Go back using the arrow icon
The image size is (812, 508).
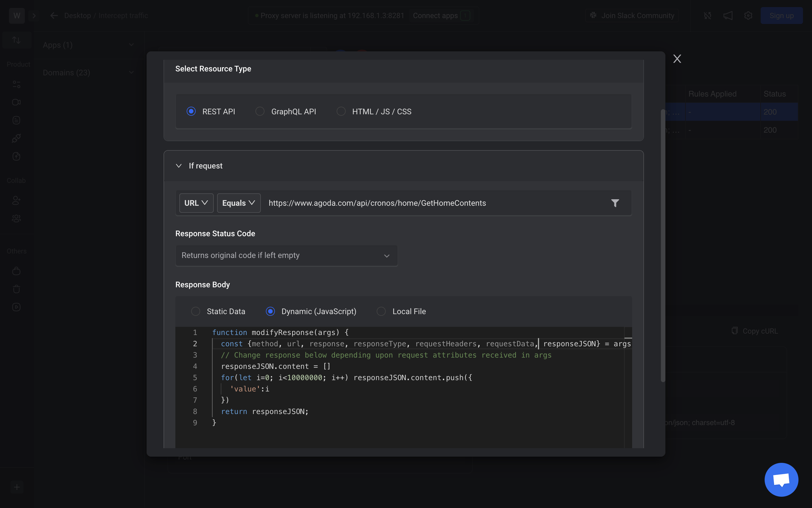tap(54, 16)
